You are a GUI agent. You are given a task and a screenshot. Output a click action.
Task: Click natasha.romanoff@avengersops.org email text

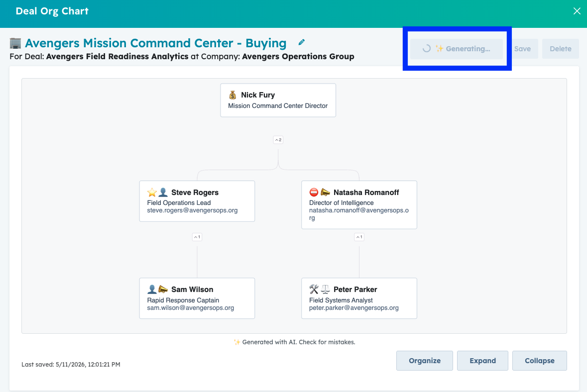359,214
